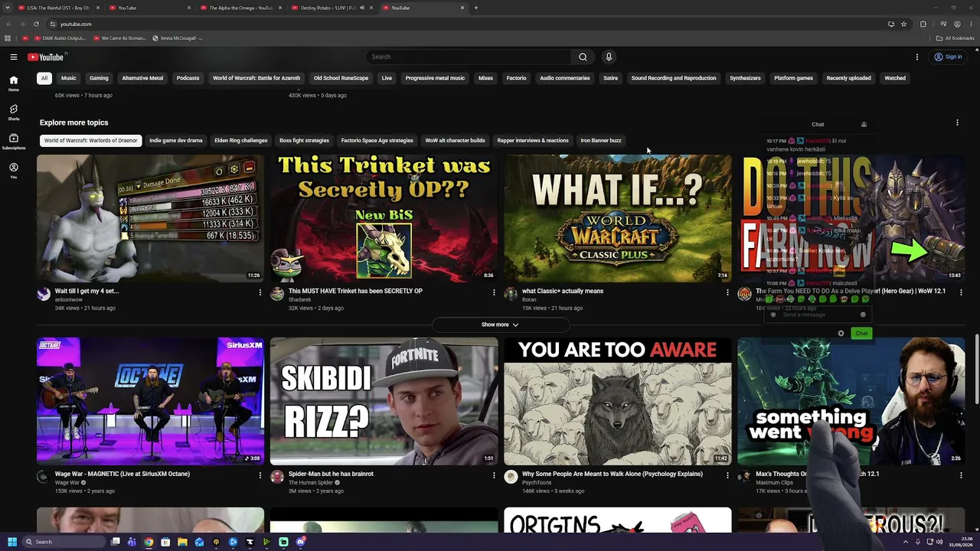Choose the Iron Banner buzz topic
Screen dimensions: 980x551
click(601, 141)
